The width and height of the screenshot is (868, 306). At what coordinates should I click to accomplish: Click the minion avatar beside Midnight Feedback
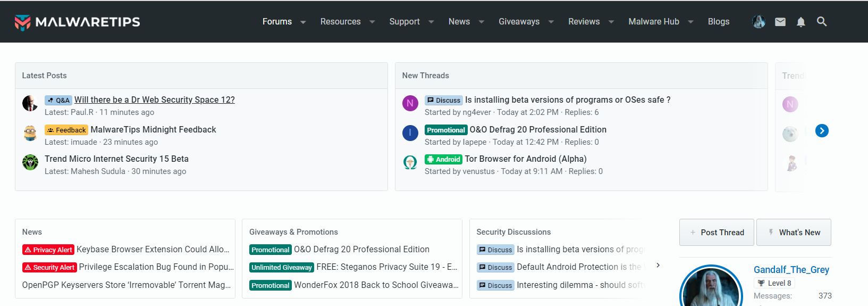[x=30, y=133]
